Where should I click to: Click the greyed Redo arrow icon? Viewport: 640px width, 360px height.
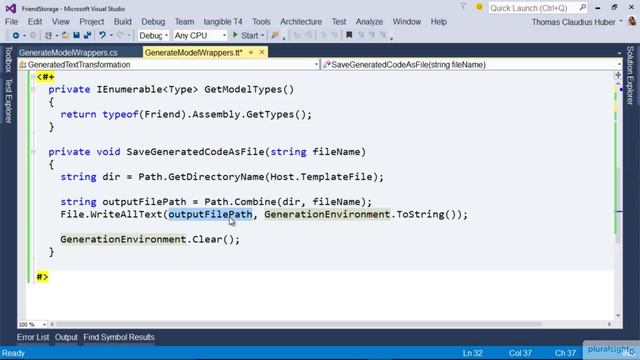120,36
